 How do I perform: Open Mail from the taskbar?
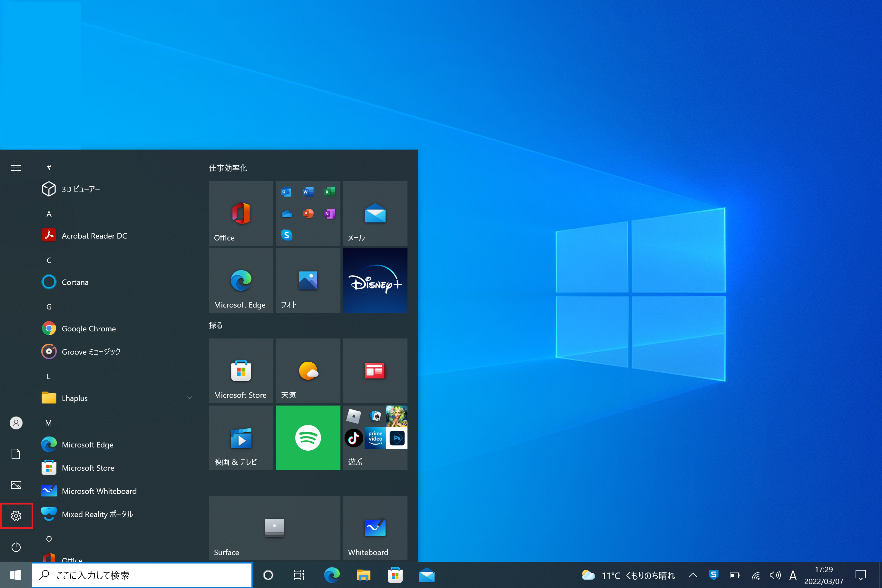(x=426, y=575)
